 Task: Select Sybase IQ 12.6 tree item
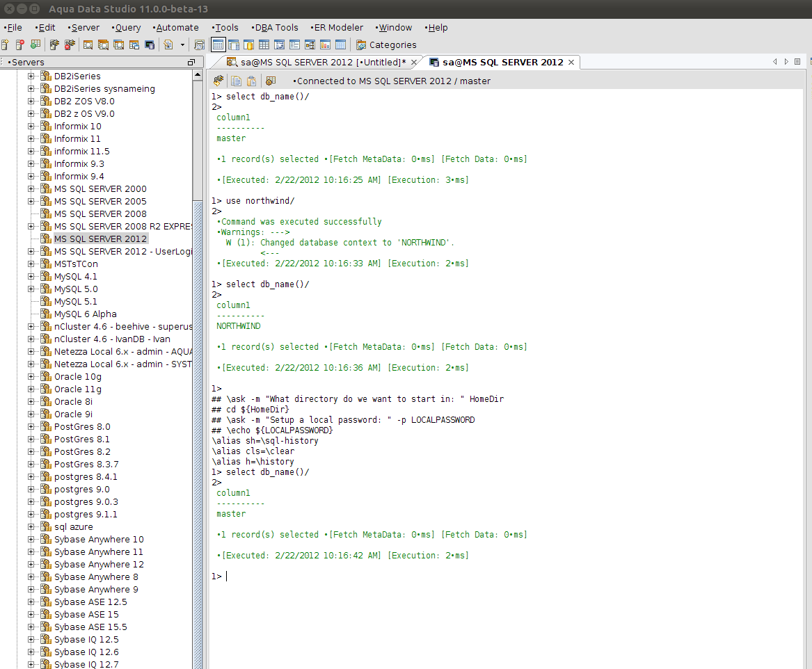(x=86, y=652)
